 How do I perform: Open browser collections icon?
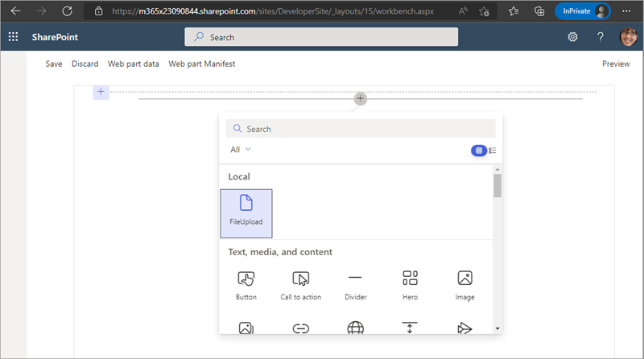tap(539, 11)
